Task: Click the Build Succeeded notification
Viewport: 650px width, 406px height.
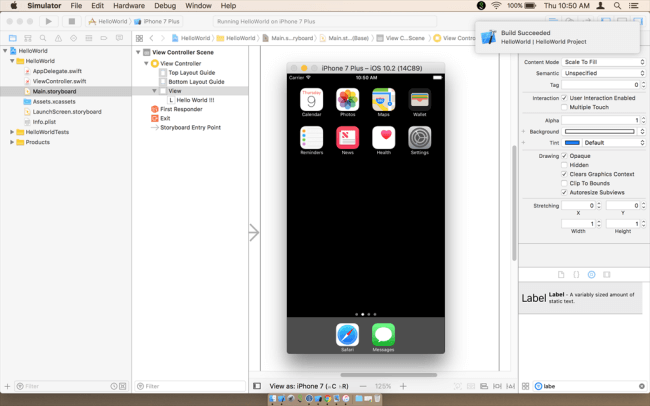Action: pyautogui.click(x=558, y=37)
